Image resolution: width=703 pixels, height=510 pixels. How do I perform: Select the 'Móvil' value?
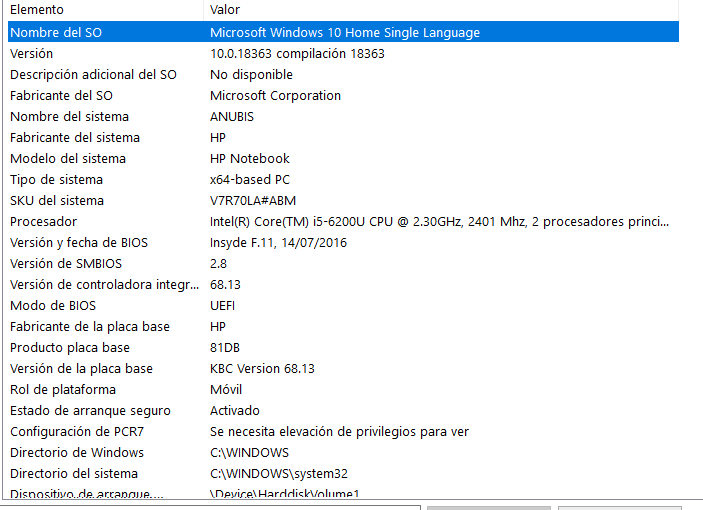click(226, 389)
